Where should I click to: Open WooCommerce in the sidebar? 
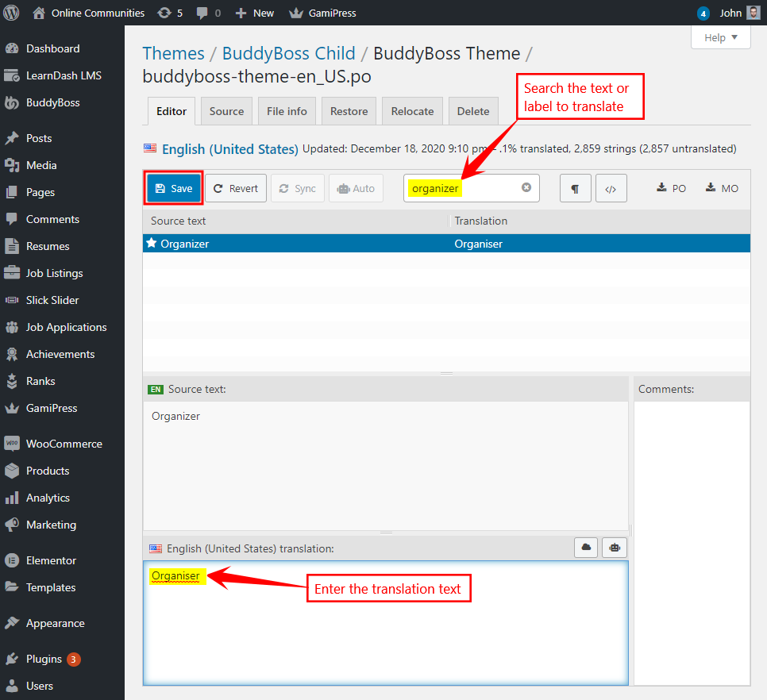pos(64,444)
